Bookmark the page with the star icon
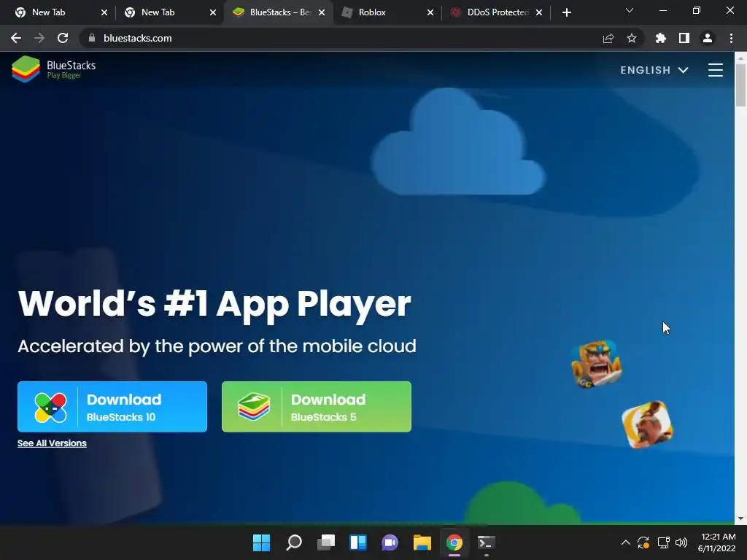Image resolution: width=747 pixels, height=560 pixels. pos(632,38)
